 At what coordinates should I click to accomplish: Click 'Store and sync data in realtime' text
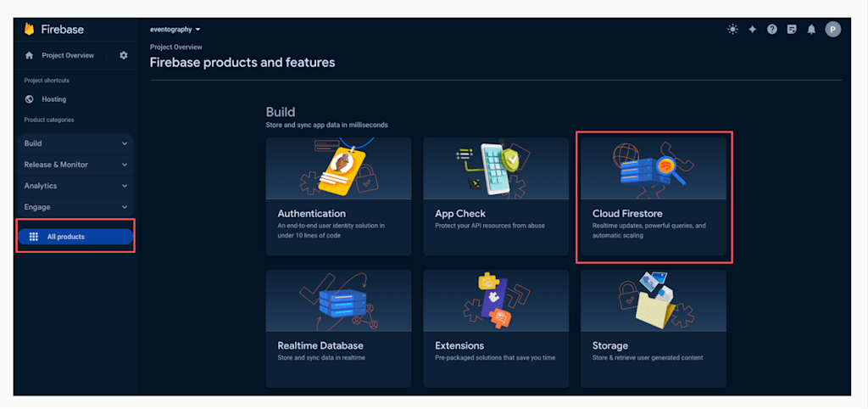click(x=321, y=358)
